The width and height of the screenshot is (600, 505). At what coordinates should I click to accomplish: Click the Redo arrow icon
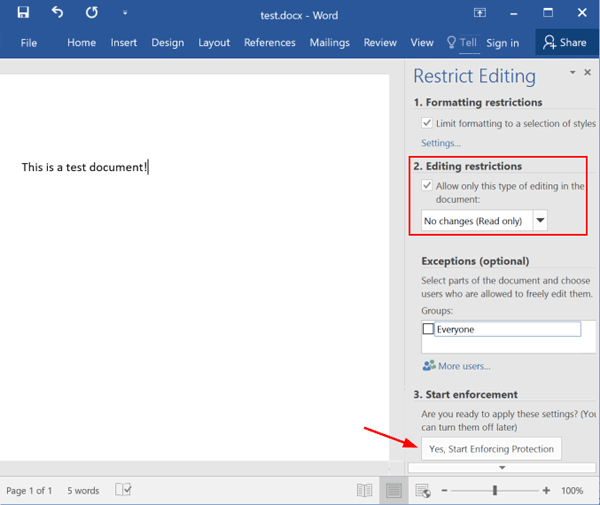click(92, 13)
